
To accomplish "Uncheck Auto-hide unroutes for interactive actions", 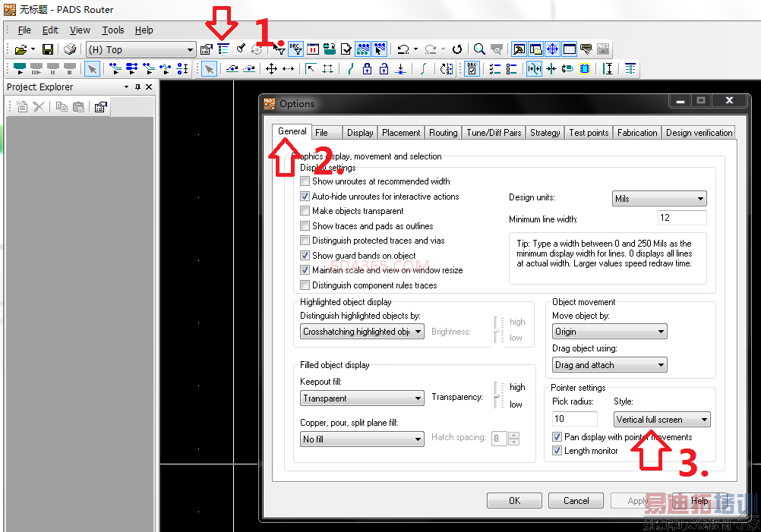I will 305,197.
